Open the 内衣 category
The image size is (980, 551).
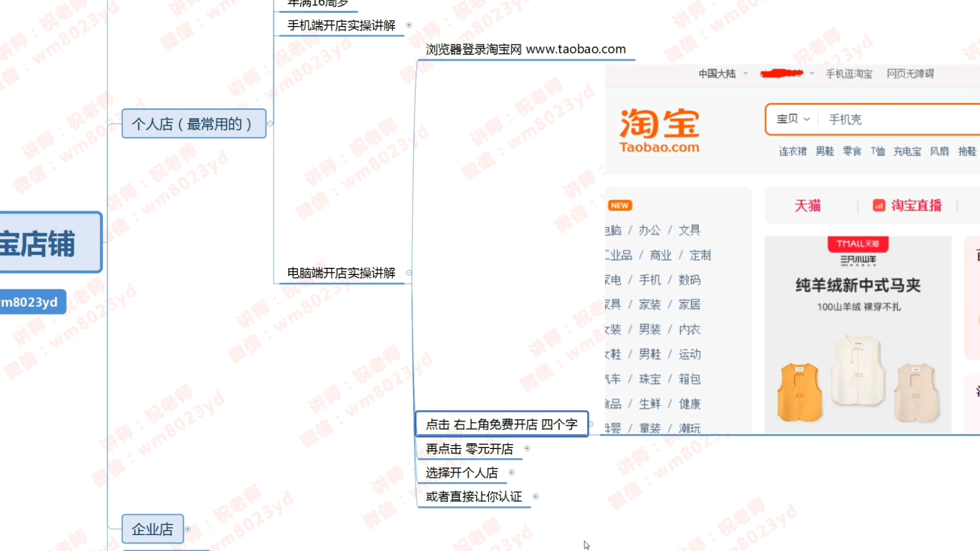coord(689,330)
